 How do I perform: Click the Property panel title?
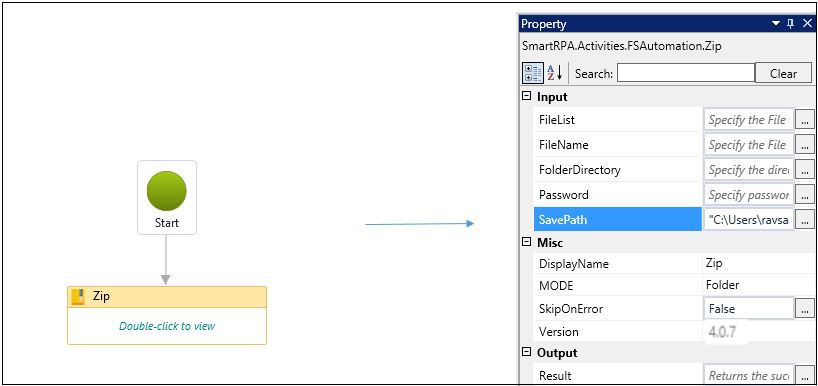pyautogui.click(x=544, y=24)
